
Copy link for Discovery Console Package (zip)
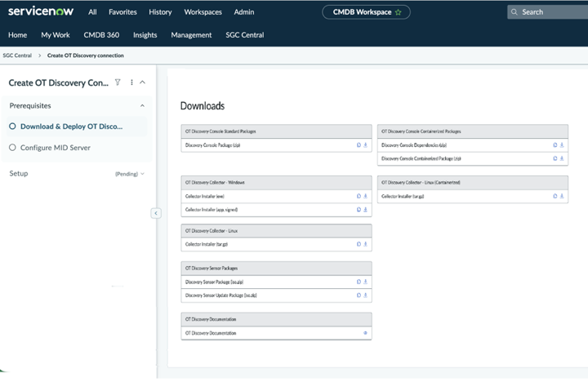click(x=359, y=145)
